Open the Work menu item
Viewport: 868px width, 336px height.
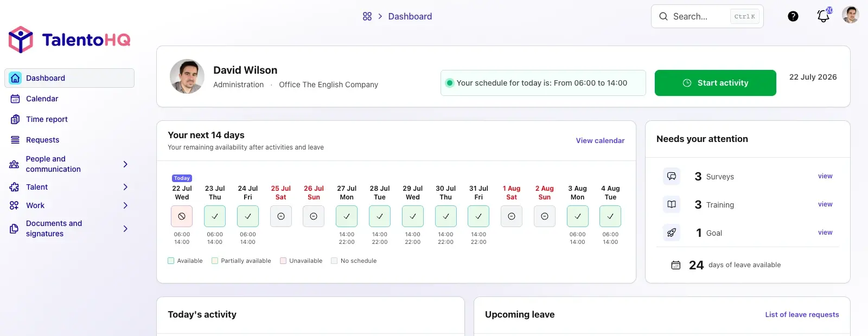(x=69, y=205)
